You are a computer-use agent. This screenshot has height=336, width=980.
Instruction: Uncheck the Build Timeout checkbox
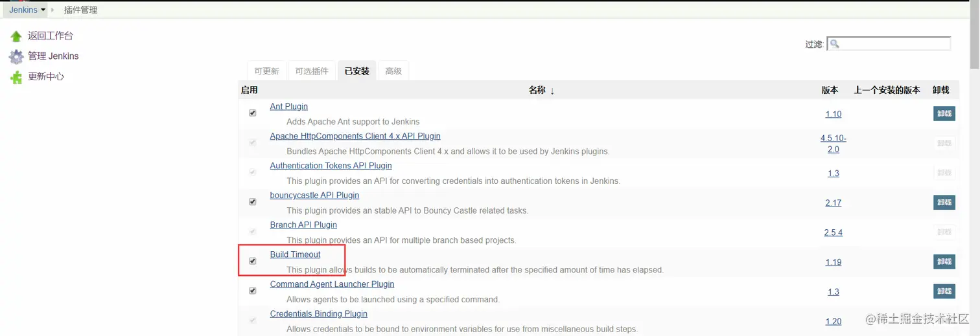tap(253, 261)
